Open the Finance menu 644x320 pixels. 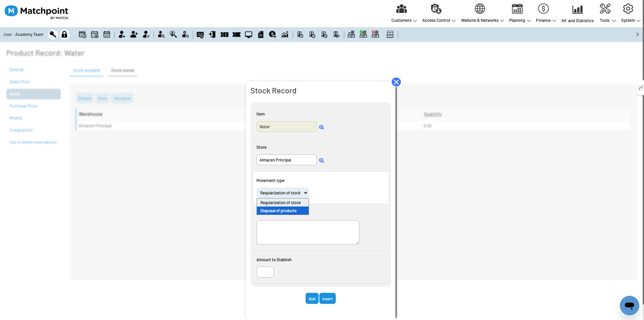[x=546, y=13]
